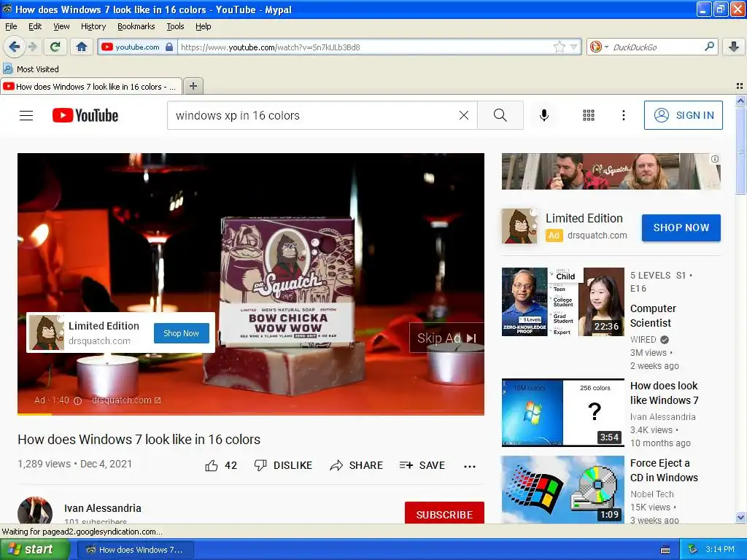Click the SIGN IN button
The width and height of the screenshot is (747, 560).
click(683, 115)
